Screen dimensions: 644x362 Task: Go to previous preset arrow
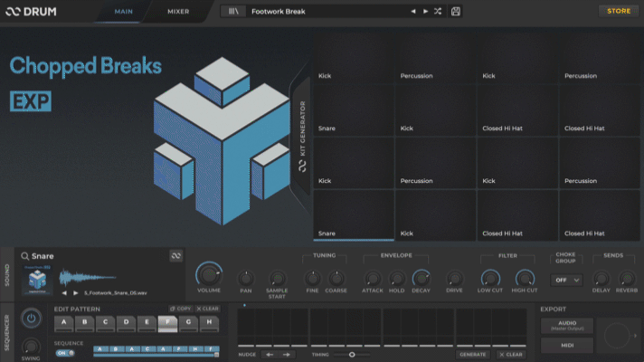click(x=413, y=12)
